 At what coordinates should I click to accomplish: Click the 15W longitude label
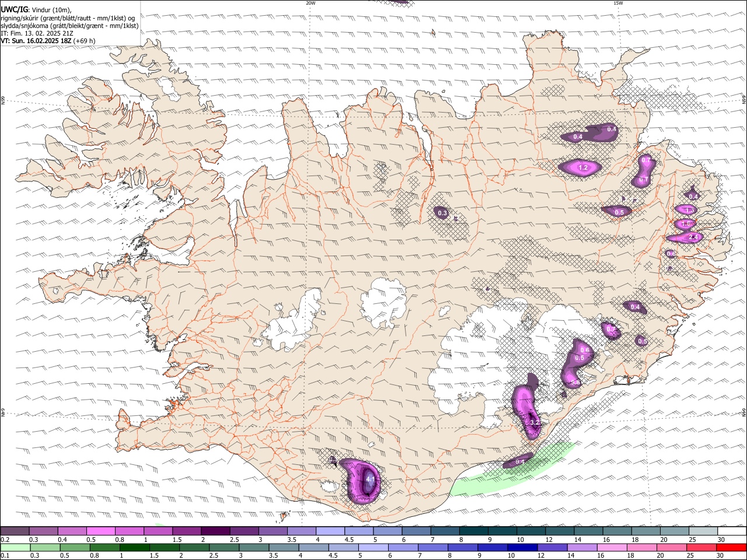click(618, 3)
